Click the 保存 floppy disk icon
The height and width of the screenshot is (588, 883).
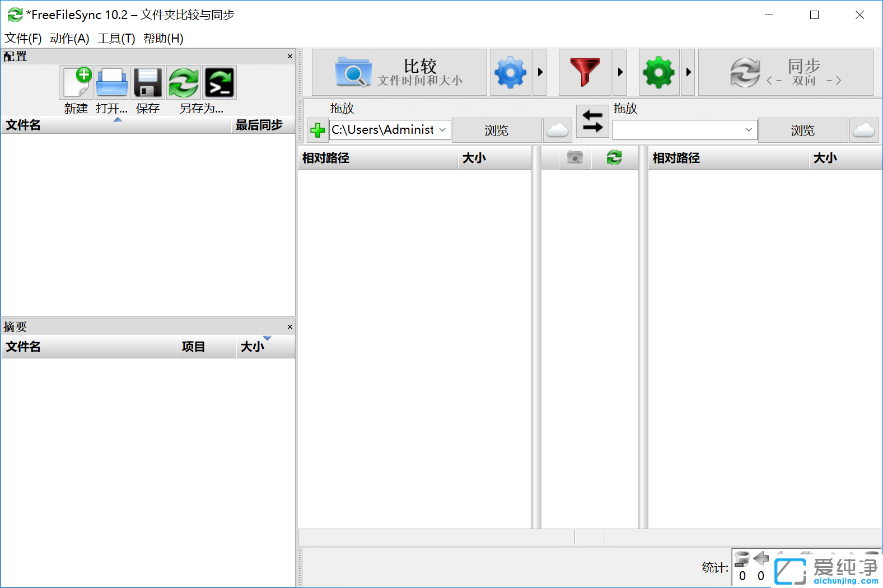click(148, 82)
